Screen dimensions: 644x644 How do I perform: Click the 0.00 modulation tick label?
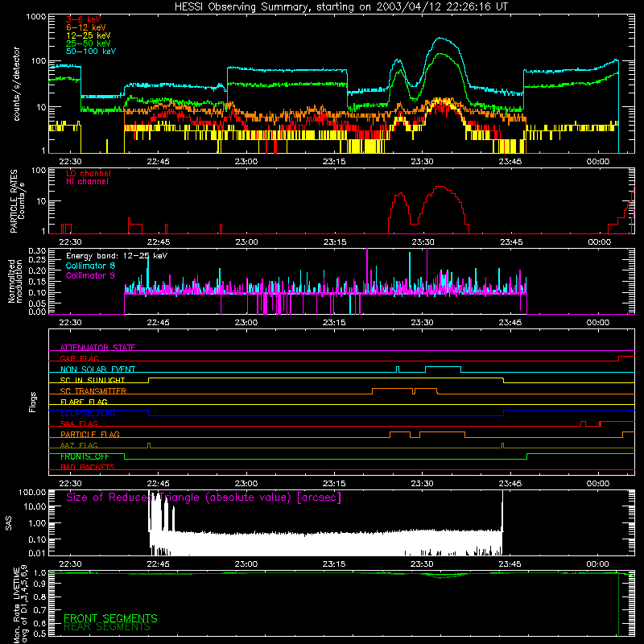tap(37, 312)
